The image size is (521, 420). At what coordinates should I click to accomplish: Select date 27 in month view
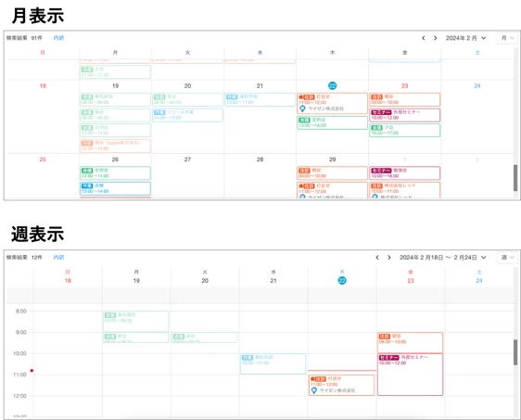(x=188, y=159)
